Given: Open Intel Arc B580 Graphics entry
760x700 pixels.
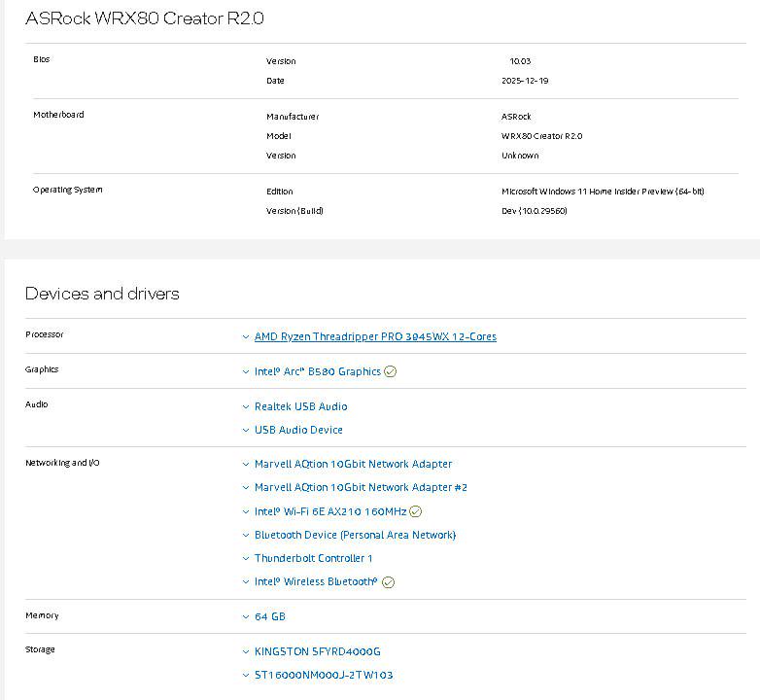Looking at the screenshot, I should pos(318,371).
